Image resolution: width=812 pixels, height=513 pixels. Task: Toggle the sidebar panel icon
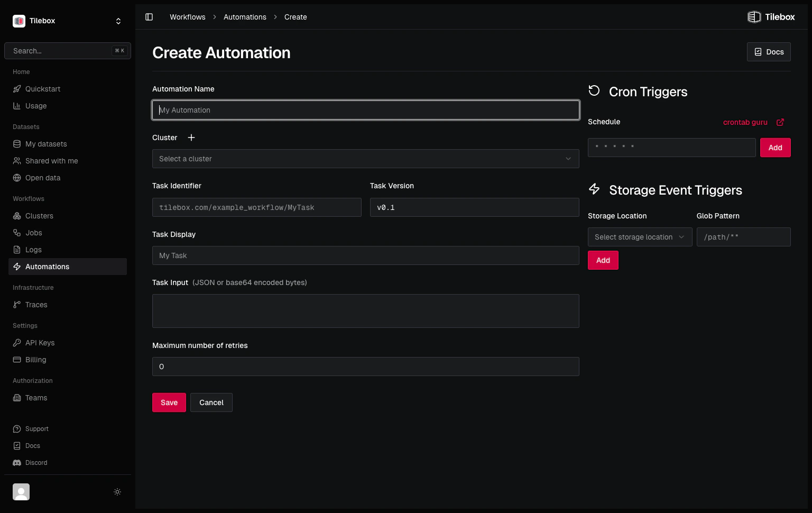[x=149, y=17]
